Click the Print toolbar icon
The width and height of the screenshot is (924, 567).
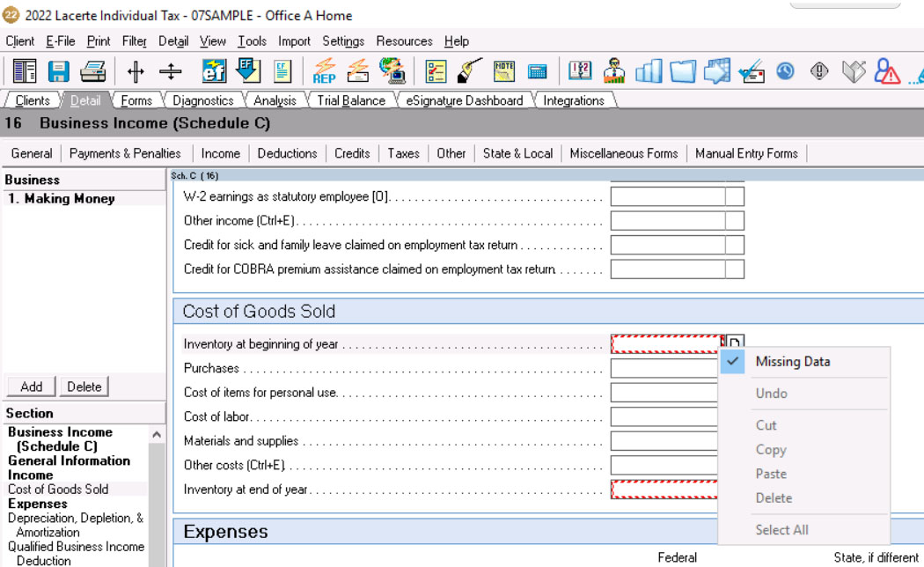pos(92,71)
